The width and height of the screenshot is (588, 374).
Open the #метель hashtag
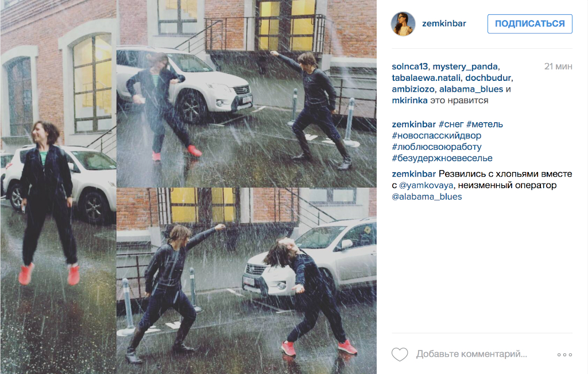(x=485, y=124)
